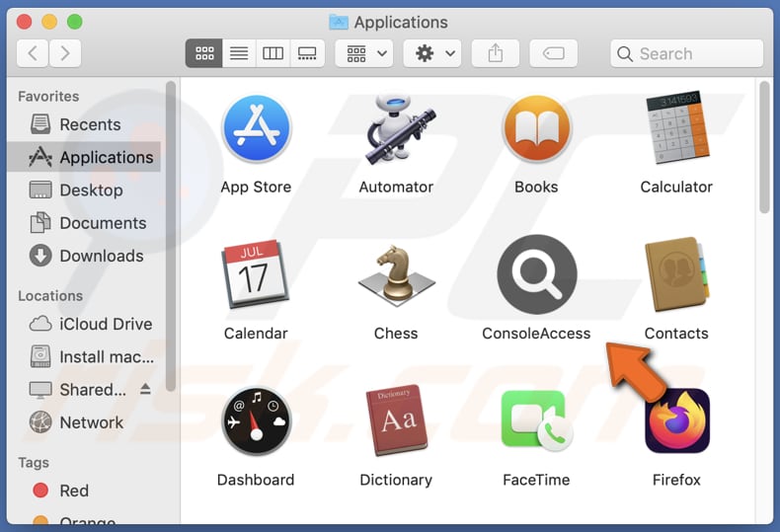780x532 pixels.
Task: Click the Firefox label text
Action: point(676,480)
